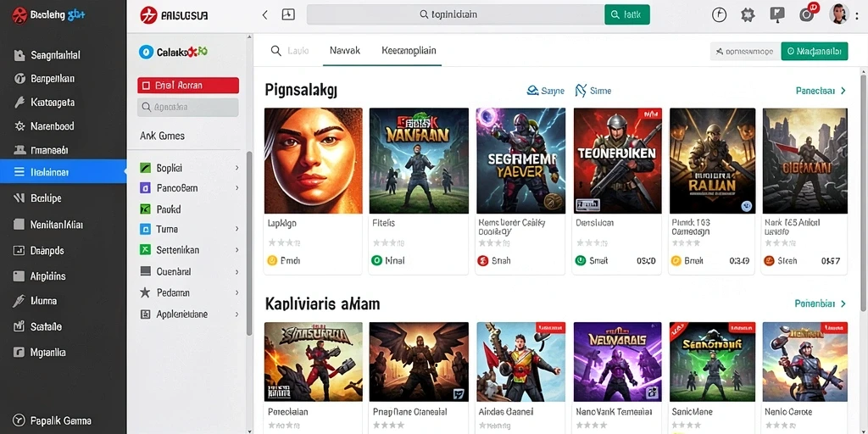The width and height of the screenshot is (868, 434).
Task: Switch to the Nanvak tab
Action: click(x=345, y=50)
